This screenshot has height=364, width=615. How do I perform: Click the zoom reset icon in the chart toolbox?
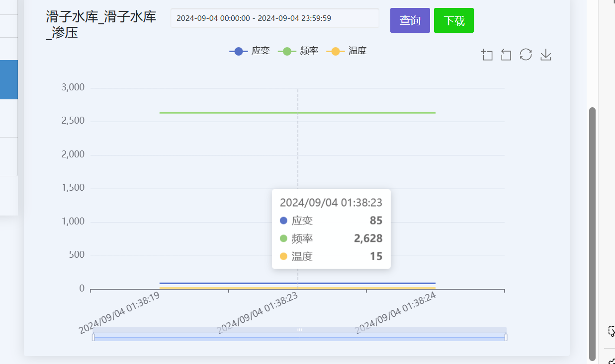point(506,55)
